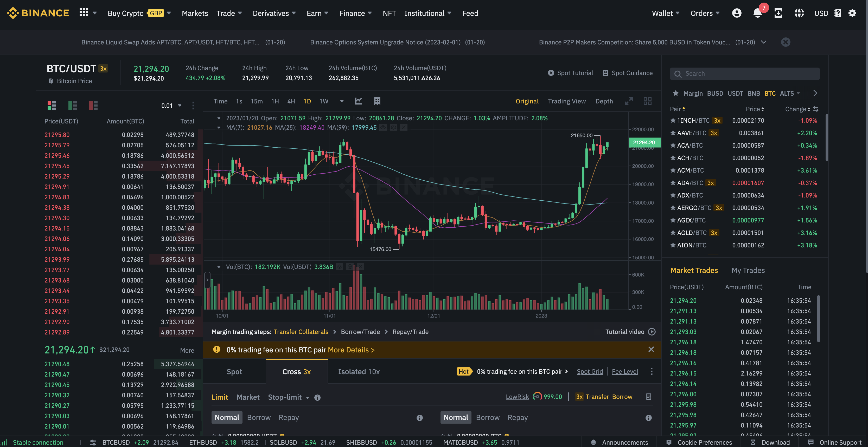Switch to the Isolated 10x tab

pos(359,372)
